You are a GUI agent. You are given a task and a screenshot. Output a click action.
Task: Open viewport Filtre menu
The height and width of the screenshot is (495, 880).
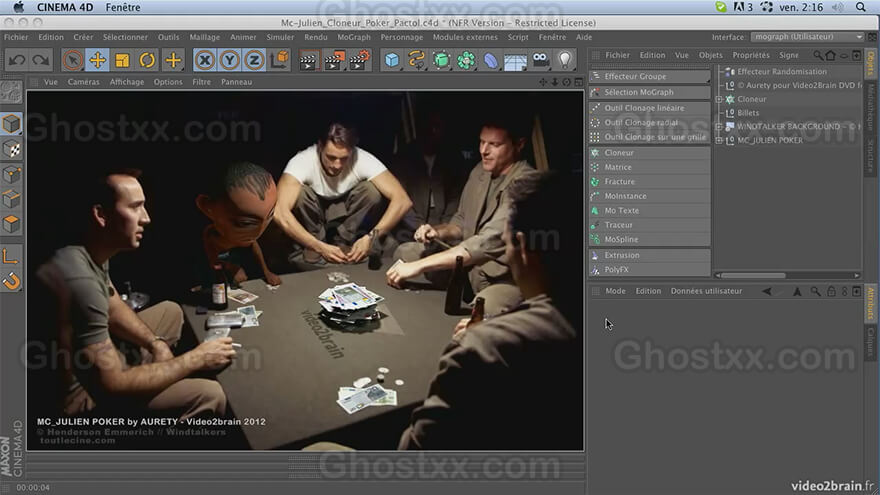click(x=201, y=82)
